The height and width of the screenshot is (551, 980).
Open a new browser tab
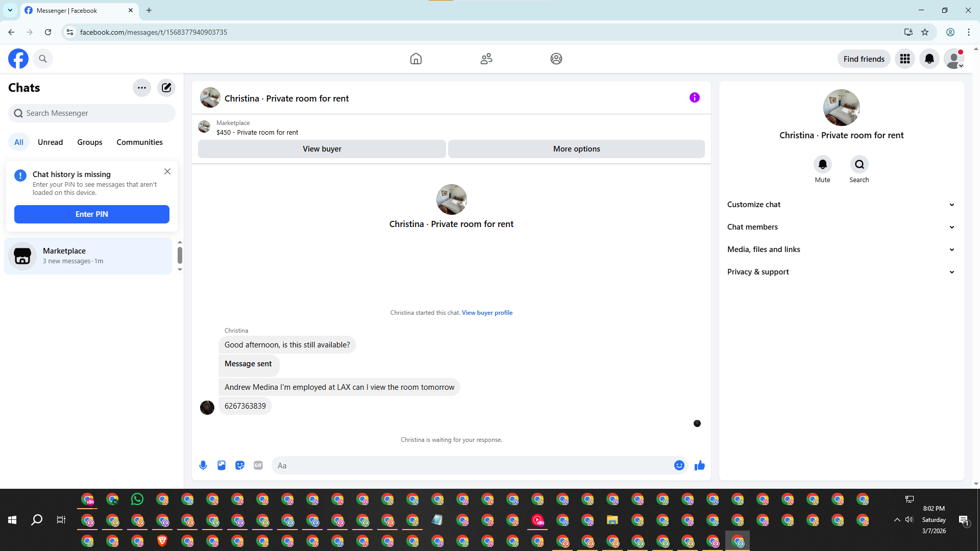(x=149, y=10)
